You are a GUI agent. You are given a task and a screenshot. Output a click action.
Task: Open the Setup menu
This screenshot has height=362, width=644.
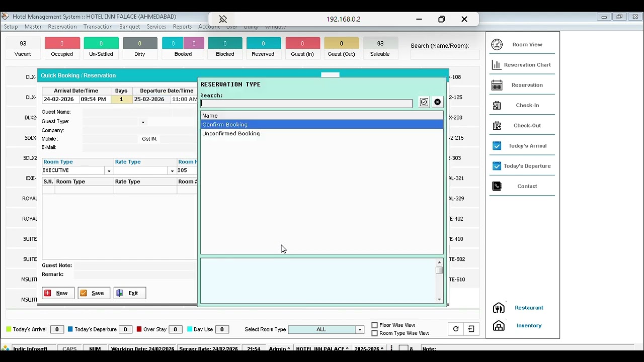pos(11,27)
